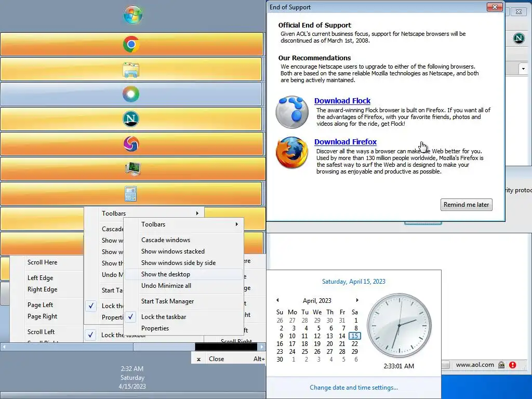This screenshot has width=532, height=399.
Task: Click the Windows Start orb
Action: pyautogui.click(x=132, y=15)
